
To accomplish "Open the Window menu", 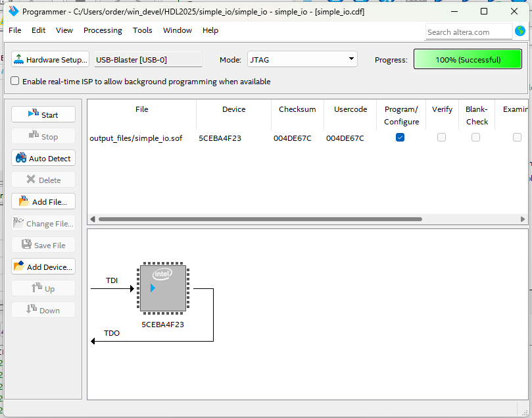I will pos(178,30).
